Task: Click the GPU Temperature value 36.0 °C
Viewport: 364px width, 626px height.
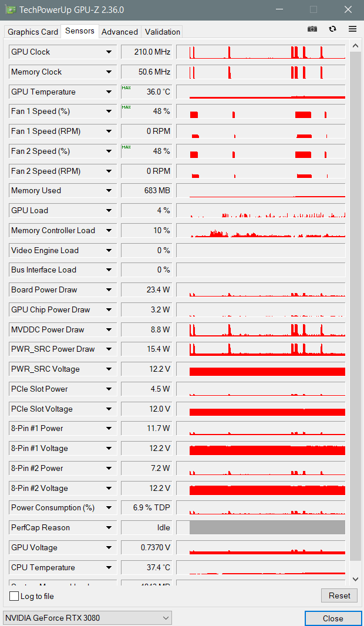Action: 146,92
